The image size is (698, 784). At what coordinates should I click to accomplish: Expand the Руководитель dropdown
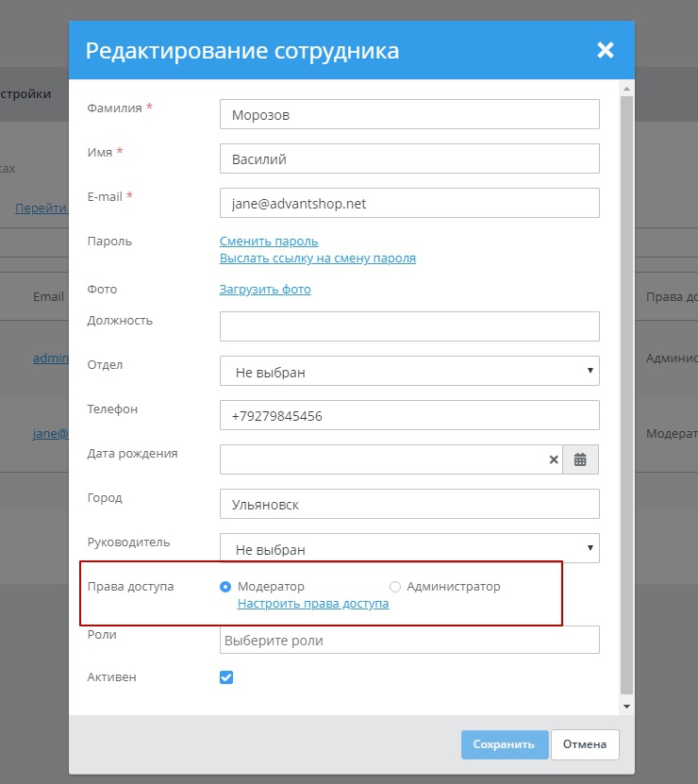[x=409, y=548]
